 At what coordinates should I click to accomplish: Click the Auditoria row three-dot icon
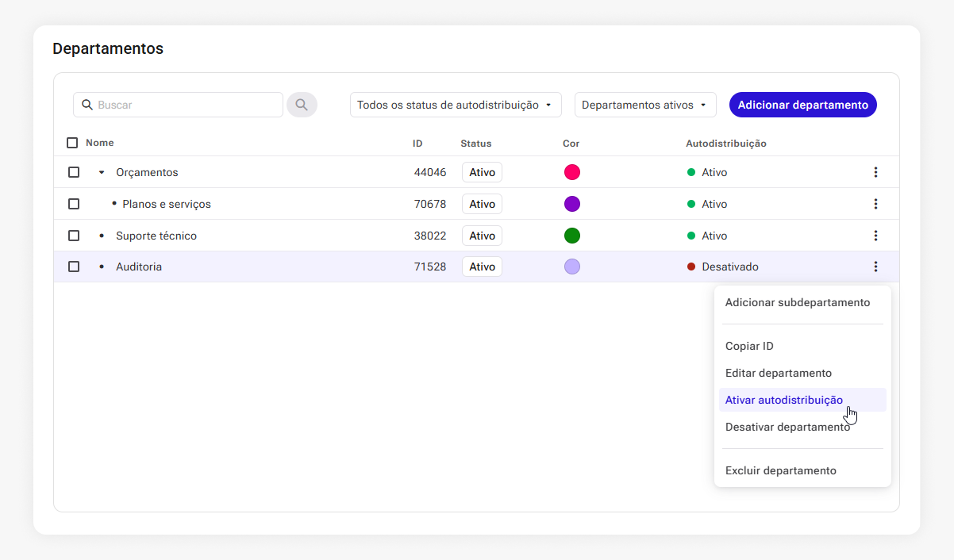coord(875,267)
